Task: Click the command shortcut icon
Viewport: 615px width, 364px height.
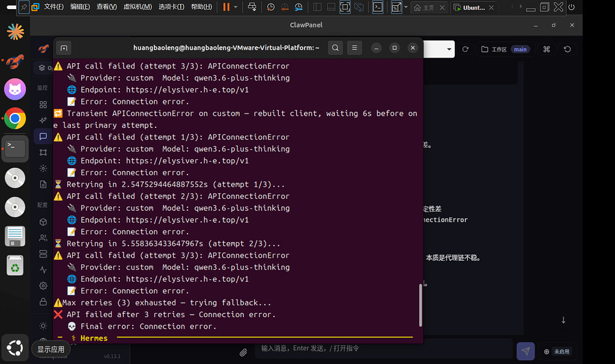Action: pos(547,49)
